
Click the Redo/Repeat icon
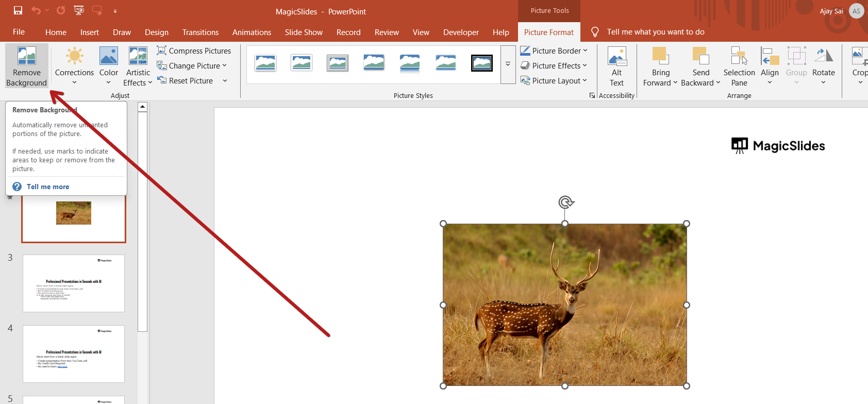coord(61,10)
